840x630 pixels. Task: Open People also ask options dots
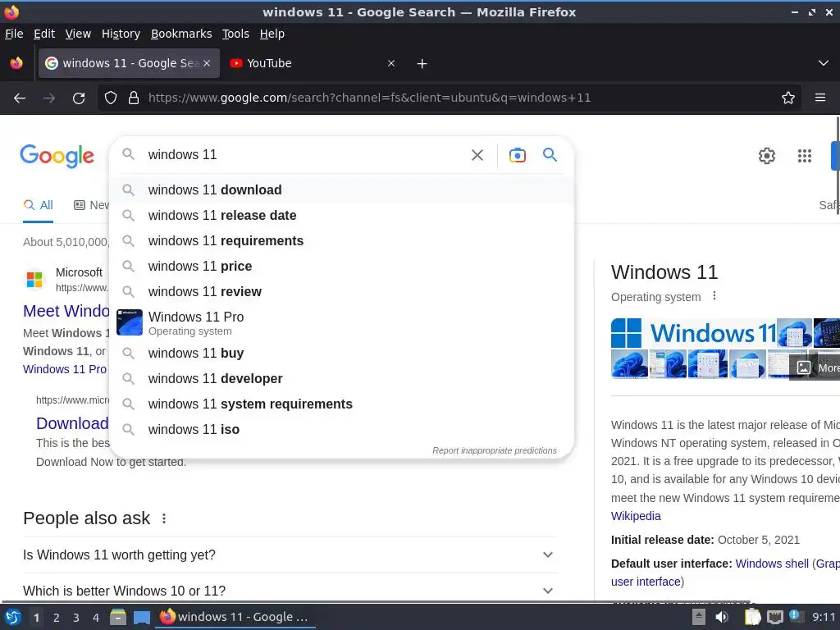(164, 518)
